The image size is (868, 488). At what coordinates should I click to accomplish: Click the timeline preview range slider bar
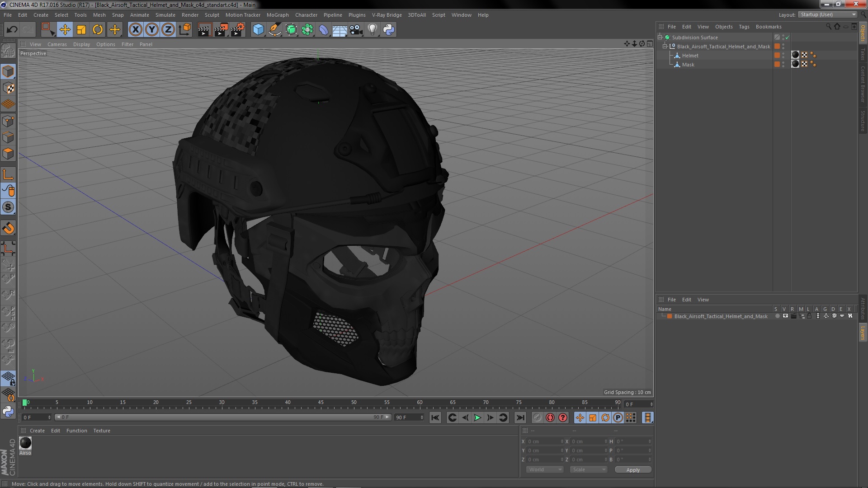pyautogui.click(x=222, y=417)
